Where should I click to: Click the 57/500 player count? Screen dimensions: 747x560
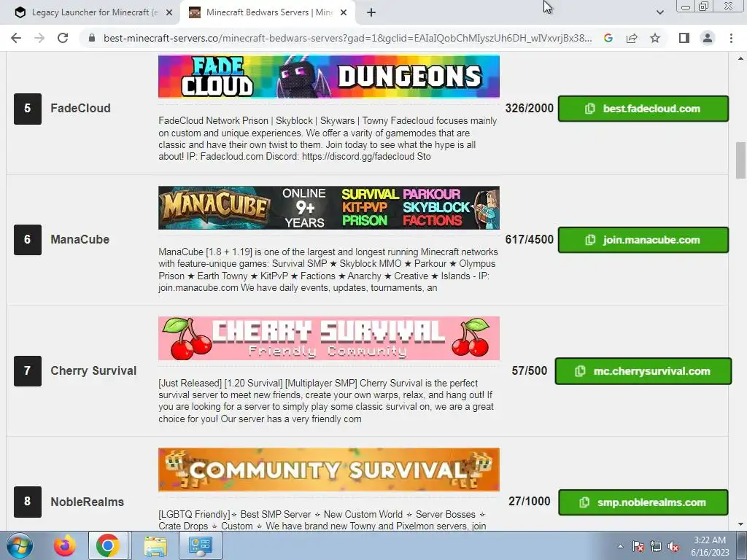coord(530,371)
